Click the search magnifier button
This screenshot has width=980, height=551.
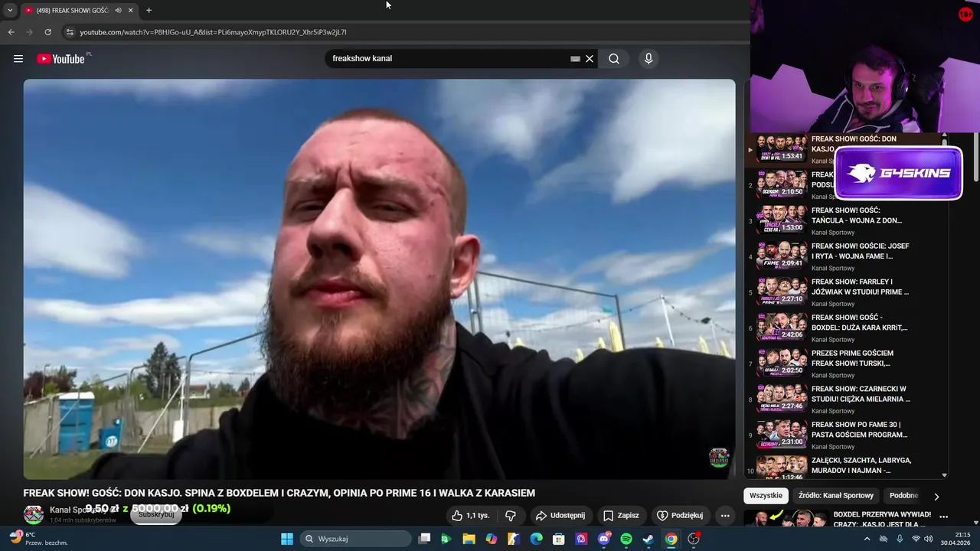(x=614, y=59)
